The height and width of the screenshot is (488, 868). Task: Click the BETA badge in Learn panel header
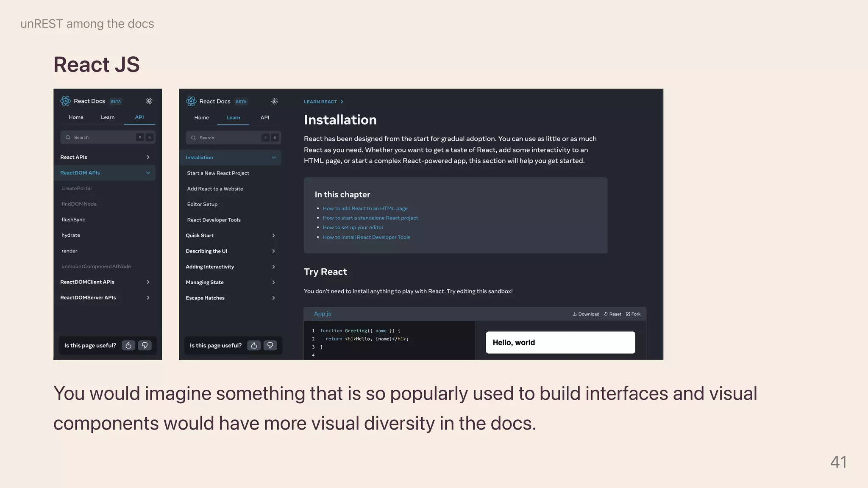pyautogui.click(x=241, y=102)
